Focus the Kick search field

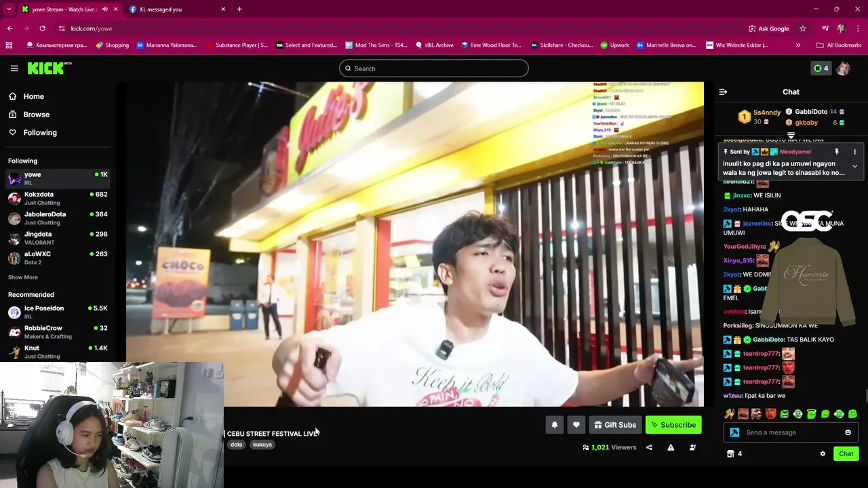[434, 68]
